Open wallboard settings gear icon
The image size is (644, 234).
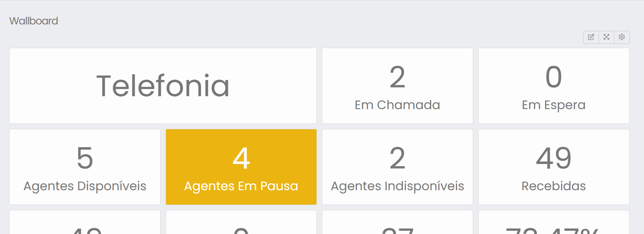(622, 37)
